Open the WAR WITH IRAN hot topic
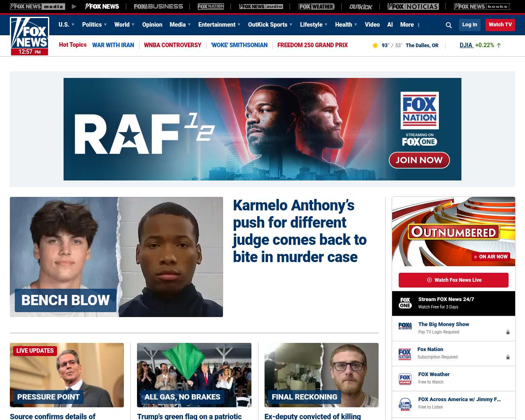The width and height of the screenshot is (525, 420). [x=113, y=45]
